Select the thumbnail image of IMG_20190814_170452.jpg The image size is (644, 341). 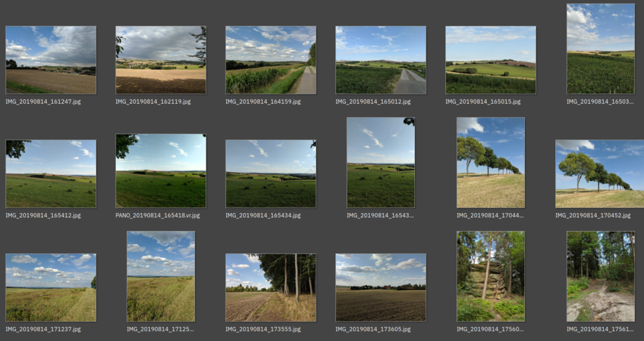point(599,174)
